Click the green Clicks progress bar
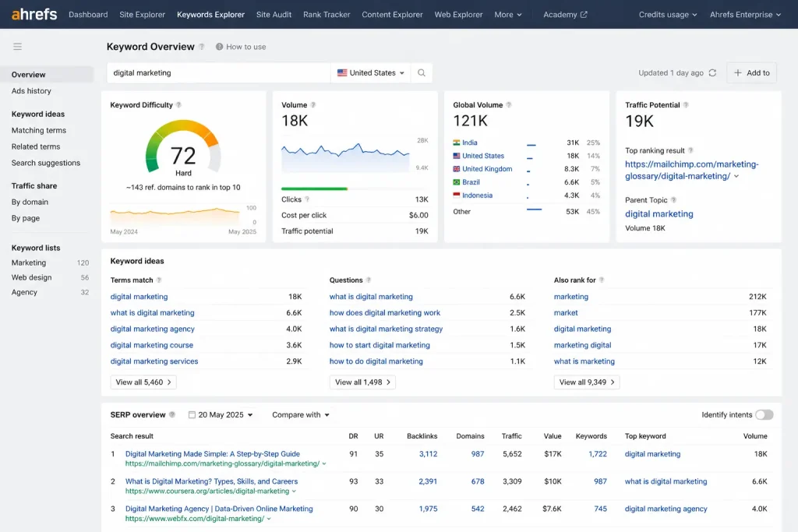Viewport: 798px width, 532px height. tap(314, 188)
